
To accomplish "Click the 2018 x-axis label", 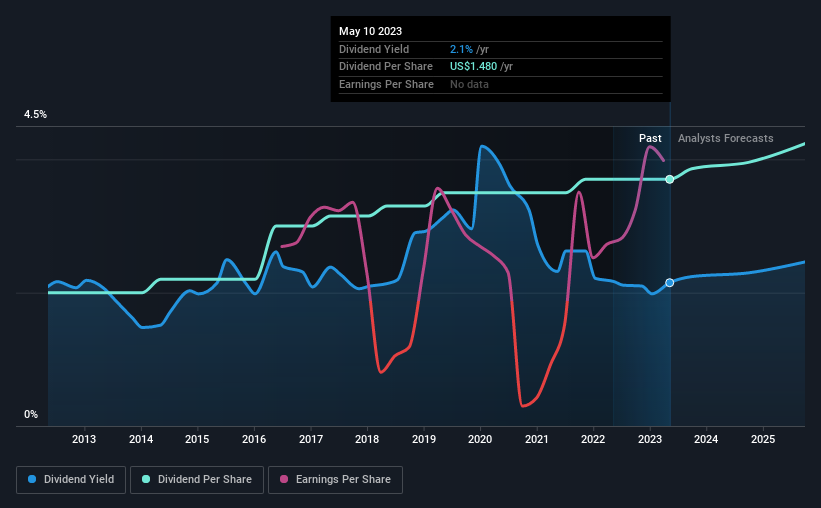I will tap(367, 439).
